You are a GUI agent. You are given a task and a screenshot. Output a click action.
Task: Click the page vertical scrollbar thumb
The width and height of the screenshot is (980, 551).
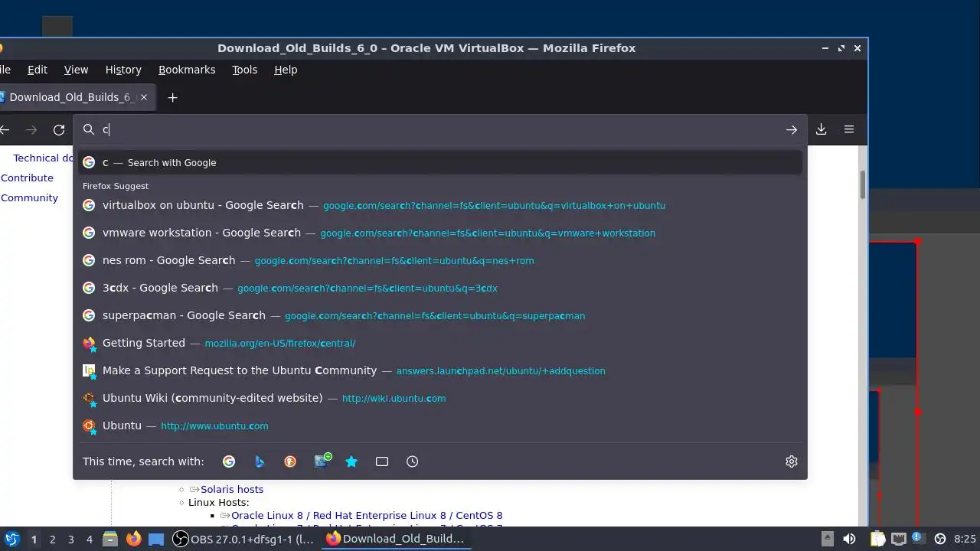tap(863, 185)
